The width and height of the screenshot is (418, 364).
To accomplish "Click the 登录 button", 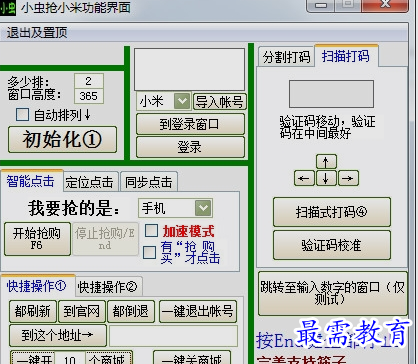I will (190, 147).
